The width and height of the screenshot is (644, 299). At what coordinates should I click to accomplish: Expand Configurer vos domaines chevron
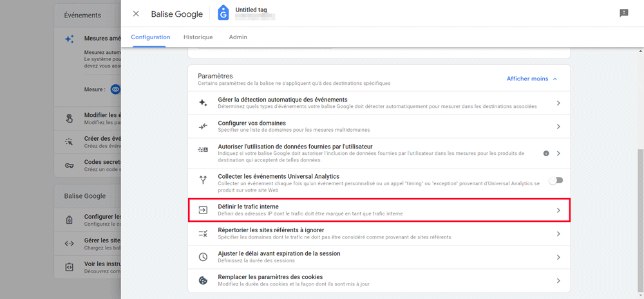tap(558, 126)
